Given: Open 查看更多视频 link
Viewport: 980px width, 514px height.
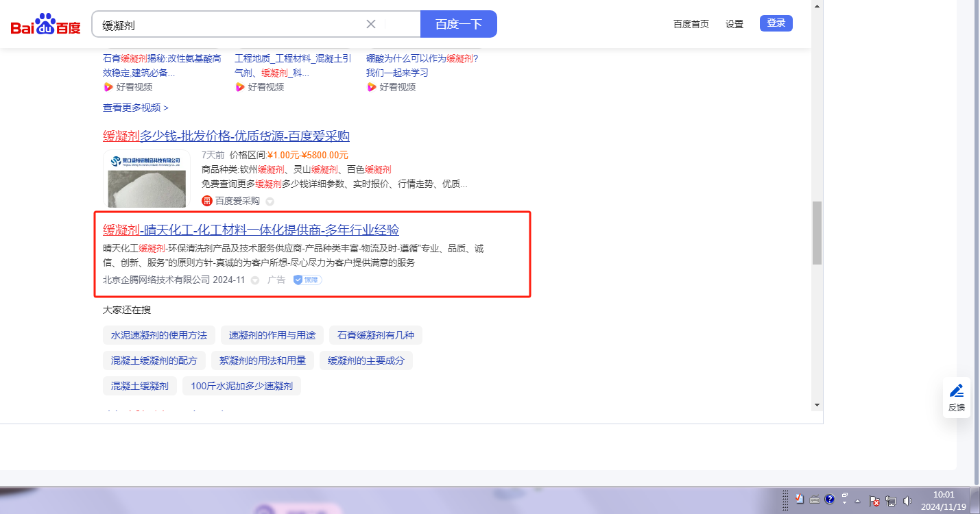Looking at the screenshot, I should [x=135, y=108].
